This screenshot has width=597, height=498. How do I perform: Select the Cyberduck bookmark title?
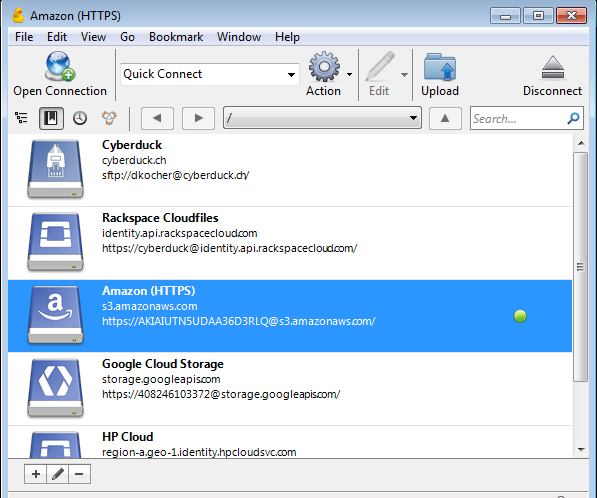coord(132,145)
